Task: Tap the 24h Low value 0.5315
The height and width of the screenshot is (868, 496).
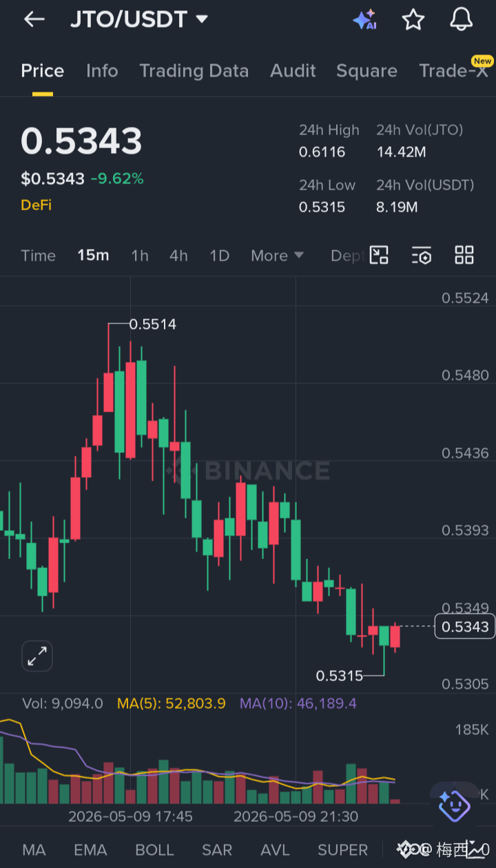Action: tap(322, 207)
